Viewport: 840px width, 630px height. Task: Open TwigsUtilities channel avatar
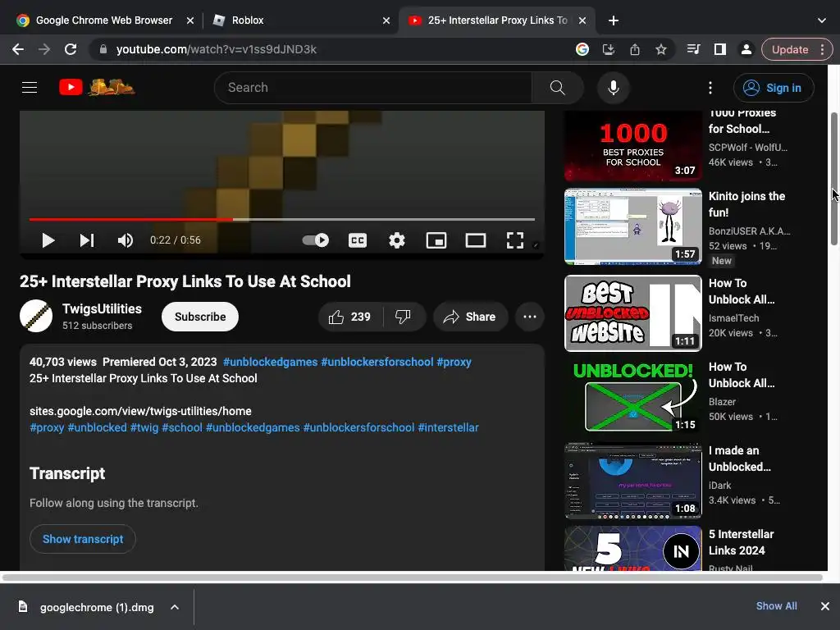pos(36,316)
